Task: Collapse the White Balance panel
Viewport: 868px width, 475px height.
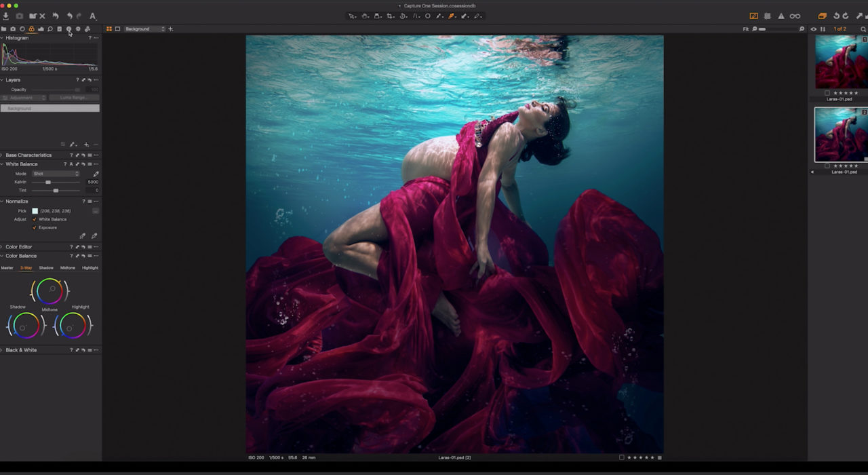Action: coord(2,164)
